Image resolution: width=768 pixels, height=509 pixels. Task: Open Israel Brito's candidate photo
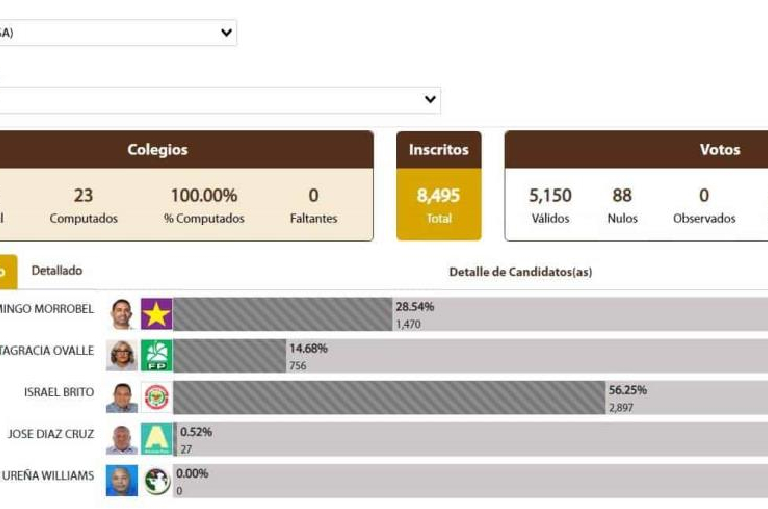point(122,397)
